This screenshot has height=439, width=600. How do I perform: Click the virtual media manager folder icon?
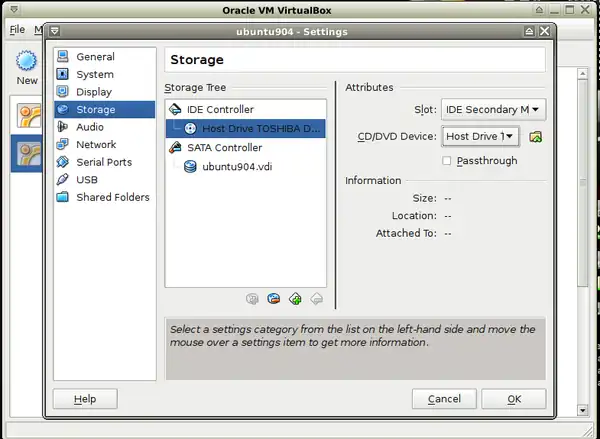[x=536, y=136]
